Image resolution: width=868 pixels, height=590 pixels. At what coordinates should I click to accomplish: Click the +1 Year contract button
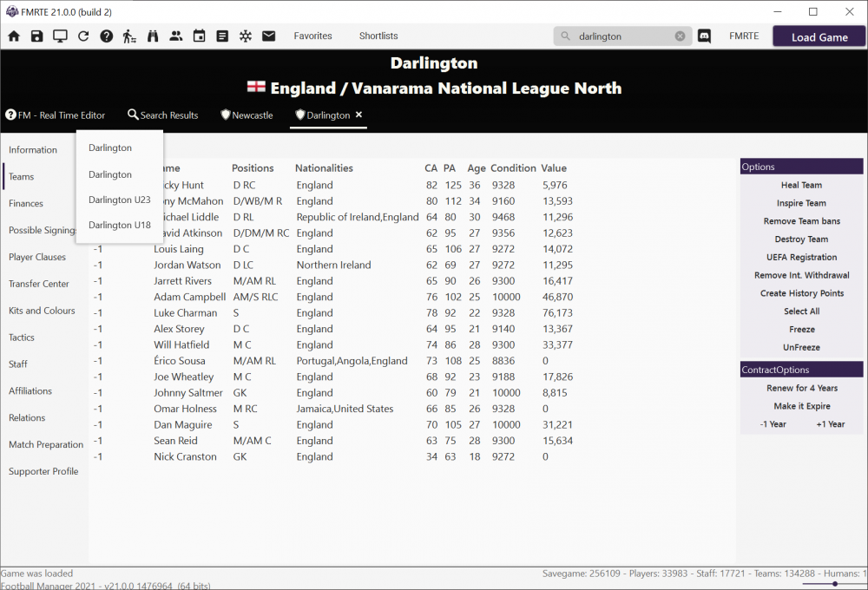(x=831, y=424)
